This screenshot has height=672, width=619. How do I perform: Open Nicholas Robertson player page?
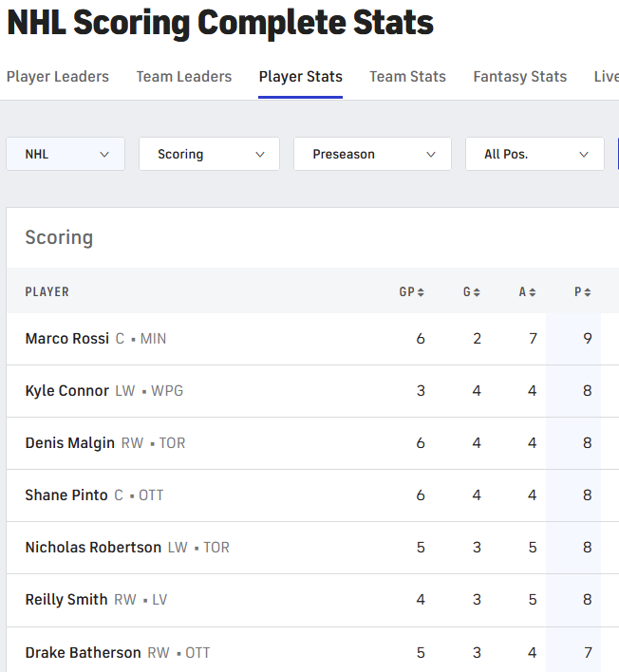(93, 548)
